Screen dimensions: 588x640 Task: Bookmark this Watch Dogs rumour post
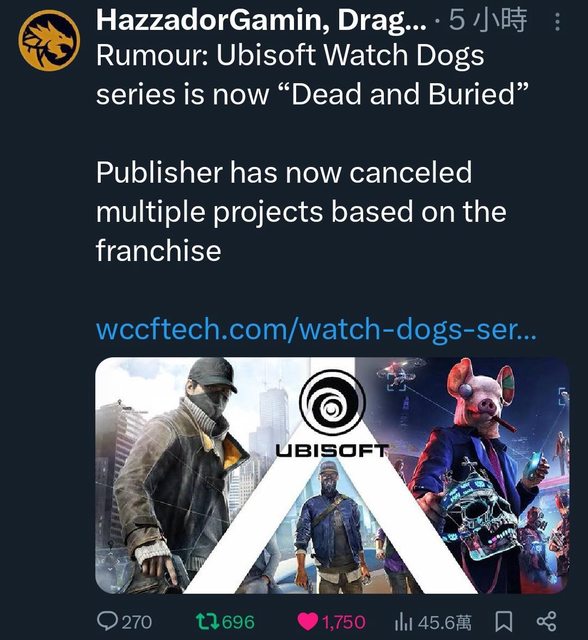click(504, 622)
